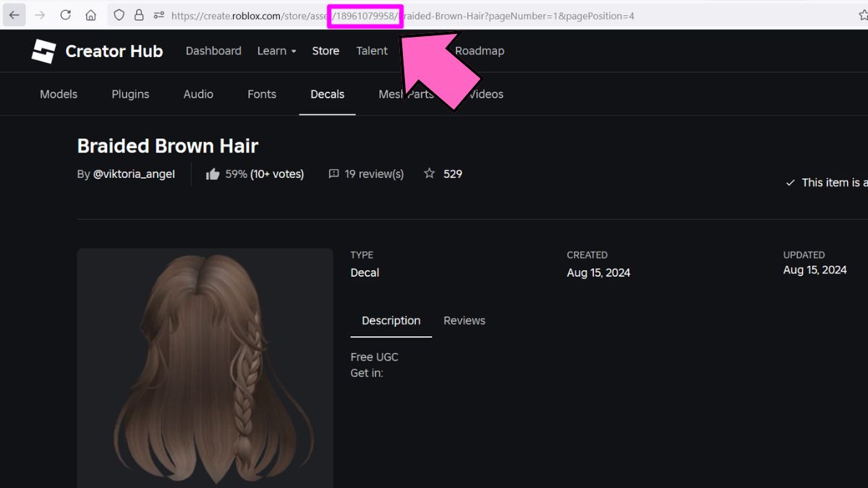
Task: Click the star favorite icon
Action: pyautogui.click(x=430, y=174)
